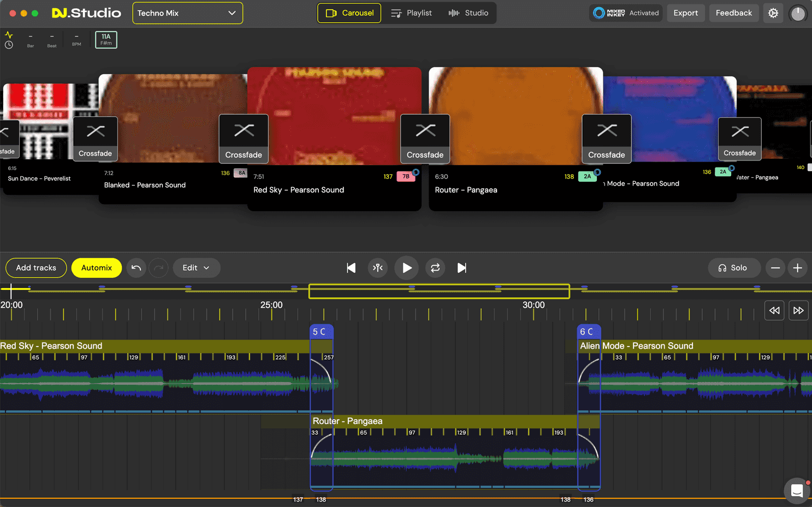Toggle the 11A F#m key indicator
This screenshot has height=507, width=812.
(x=106, y=39)
